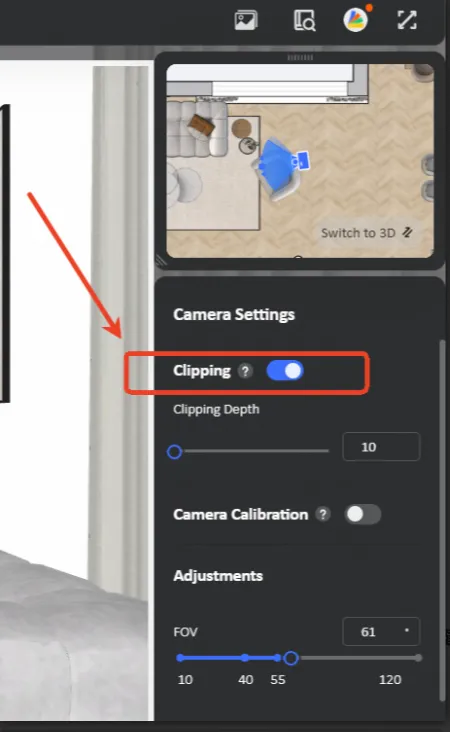Screen dimensions: 450x732
Task: Click the Clipping Depth value field
Action: click(381, 447)
